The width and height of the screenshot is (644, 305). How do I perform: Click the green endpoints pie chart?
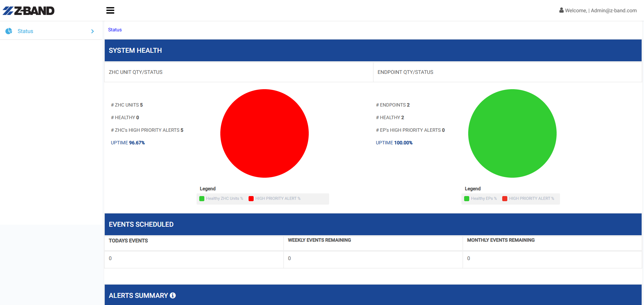(512, 133)
